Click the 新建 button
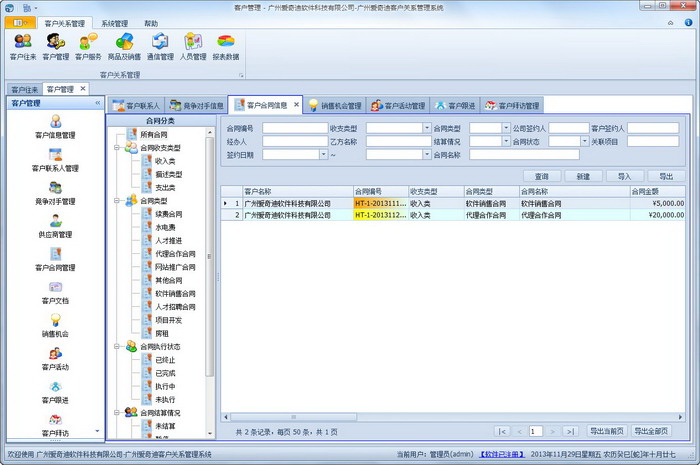The width and height of the screenshot is (700, 465). 583,176
